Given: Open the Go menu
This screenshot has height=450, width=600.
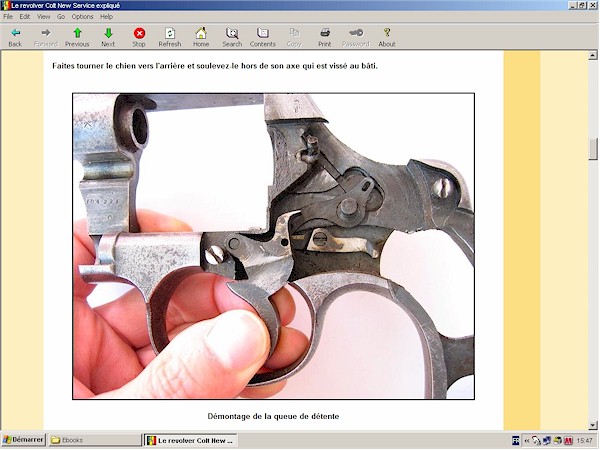Looking at the screenshot, I should [60, 17].
